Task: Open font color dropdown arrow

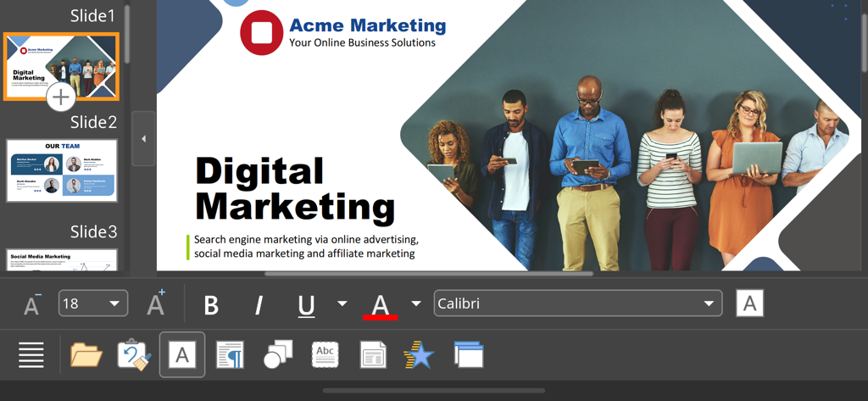Action: [415, 303]
